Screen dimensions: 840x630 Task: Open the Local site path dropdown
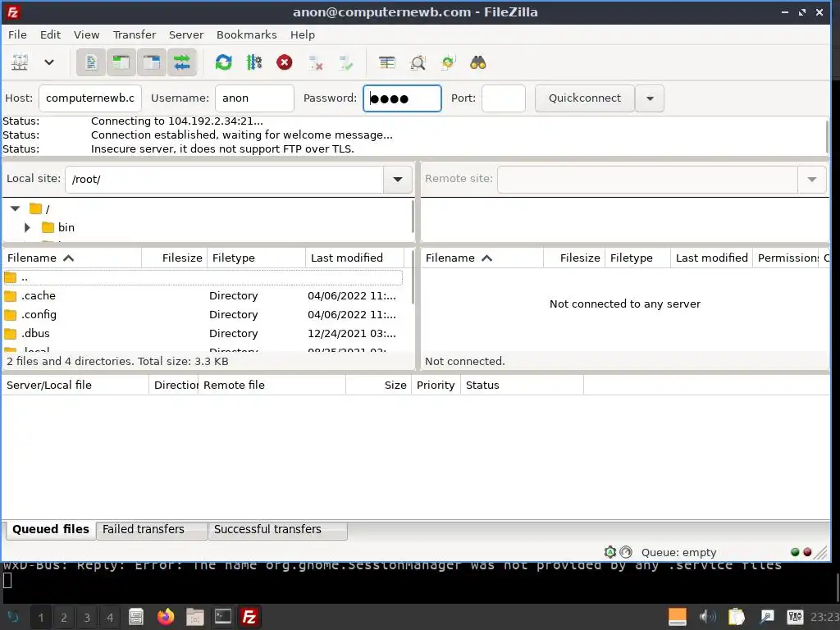(x=398, y=180)
